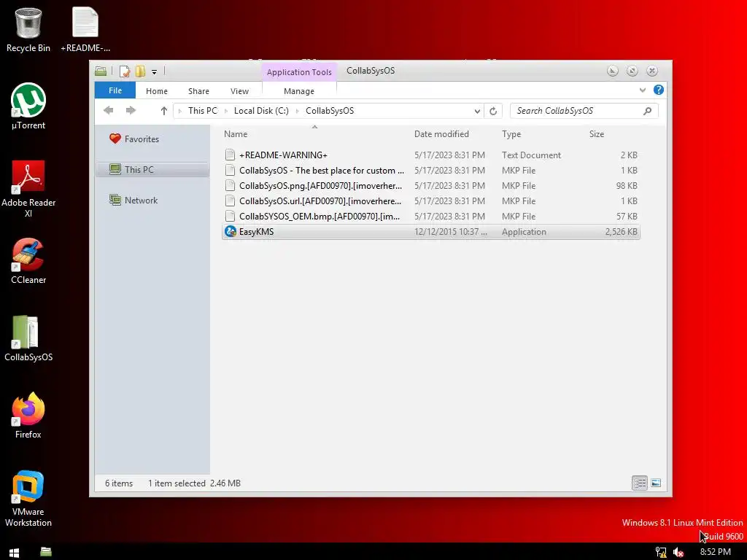This screenshot has width=747, height=560.
Task: Go back with the Back arrow
Action: point(109,111)
